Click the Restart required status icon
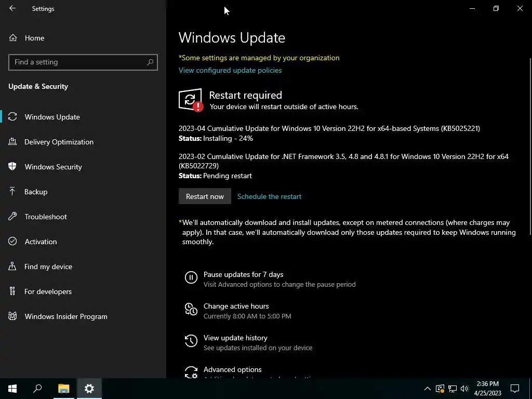The width and height of the screenshot is (532, 399). coord(191,100)
